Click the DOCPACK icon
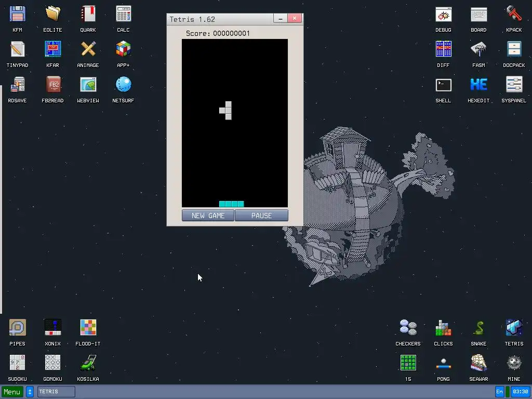Viewport: 532px width, 399px height. [x=514, y=49]
